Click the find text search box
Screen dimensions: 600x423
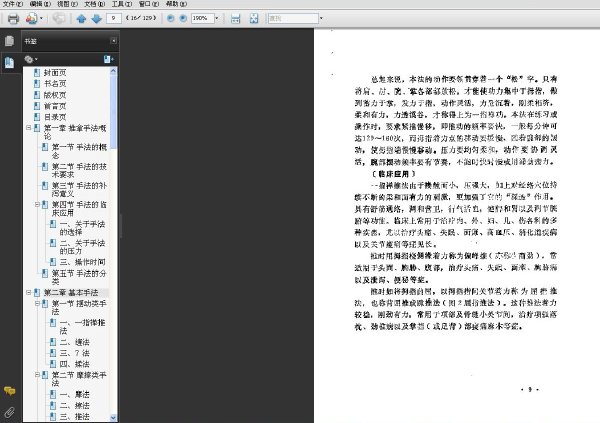pos(293,18)
